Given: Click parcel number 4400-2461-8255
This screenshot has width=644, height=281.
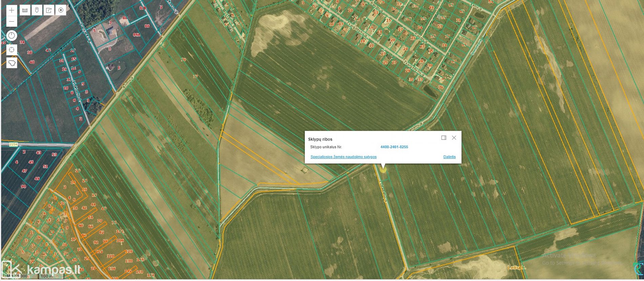Looking at the screenshot, I should click(x=394, y=147).
